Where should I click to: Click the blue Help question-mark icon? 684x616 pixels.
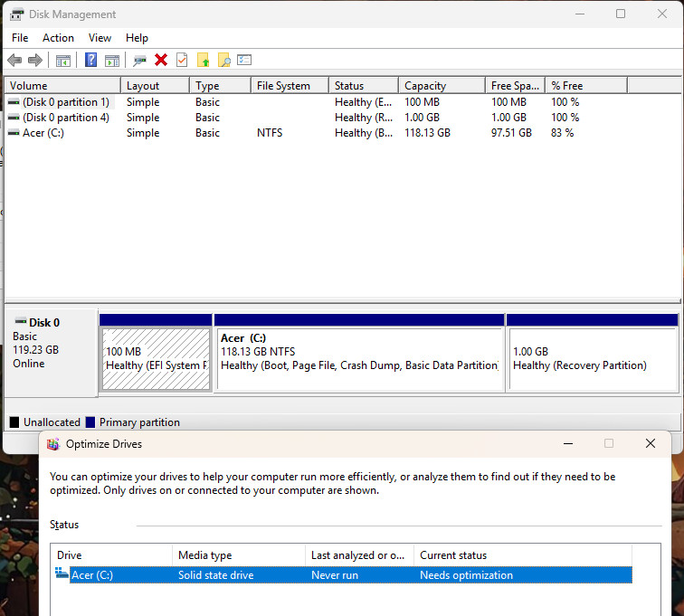(90, 60)
